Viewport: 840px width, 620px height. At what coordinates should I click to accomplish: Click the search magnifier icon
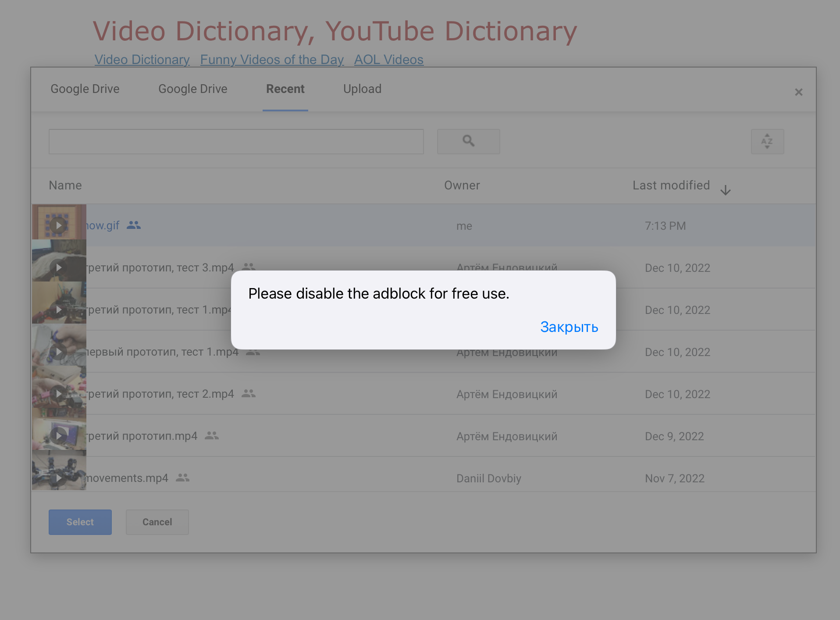click(x=468, y=141)
